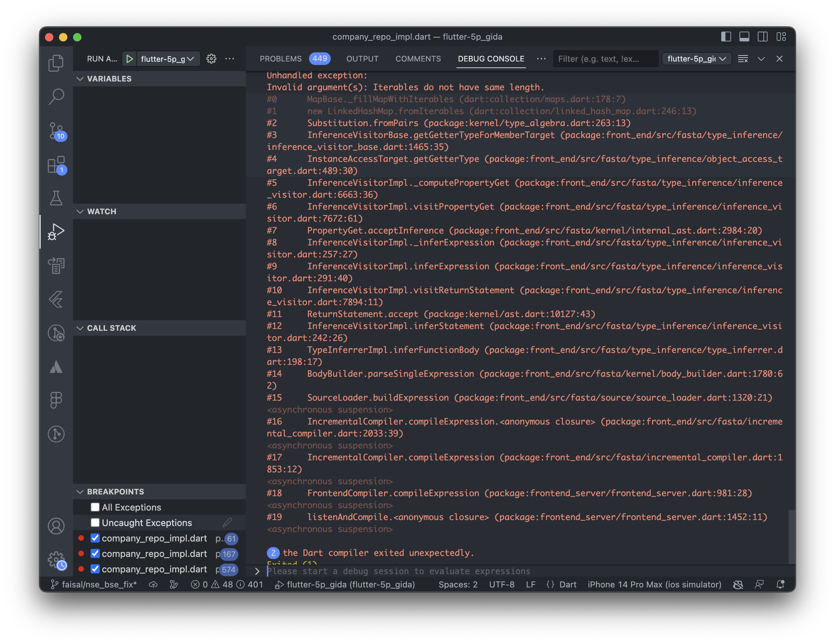835x644 pixels.
Task: Open the Flutter view in the sidebar
Action: [56, 301]
